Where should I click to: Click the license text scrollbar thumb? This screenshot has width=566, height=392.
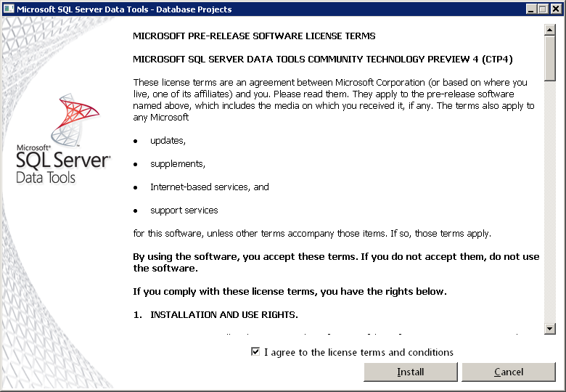tap(549, 58)
